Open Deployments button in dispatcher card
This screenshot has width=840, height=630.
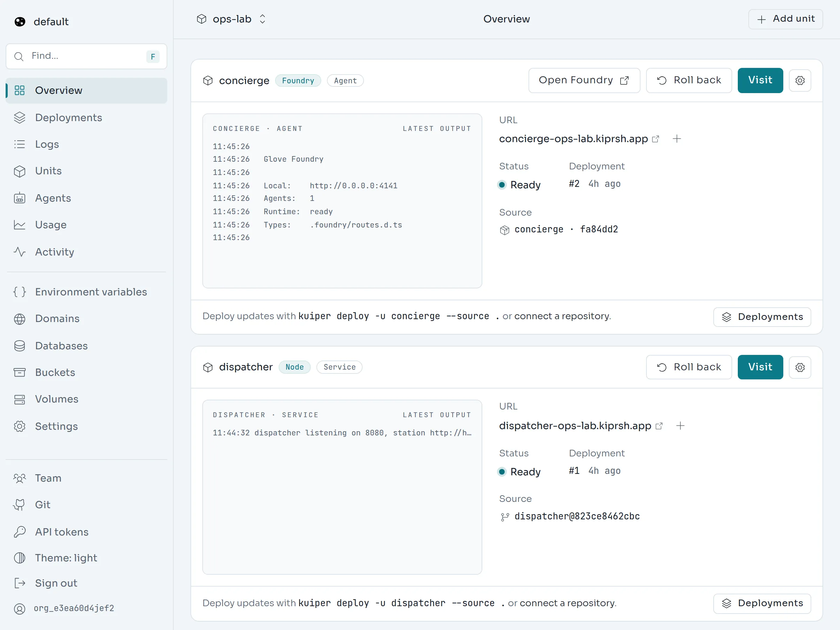pyautogui.click(x=762, y=603)
